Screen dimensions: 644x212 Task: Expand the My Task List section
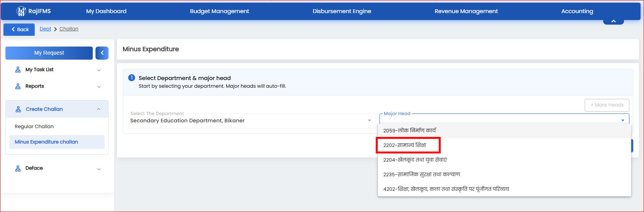pyautogui.click(x=99, y=70)
